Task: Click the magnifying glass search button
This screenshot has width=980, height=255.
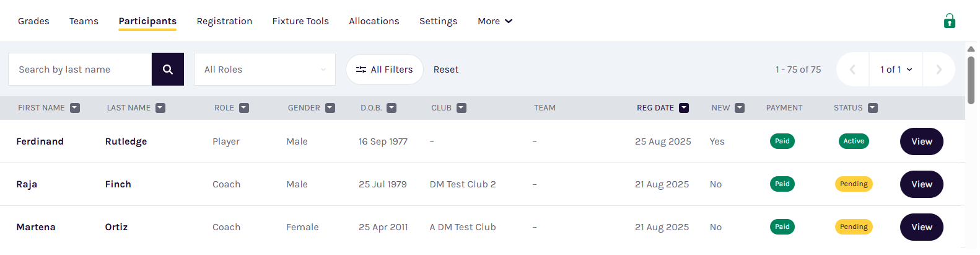Action: [x=168, y=69]
